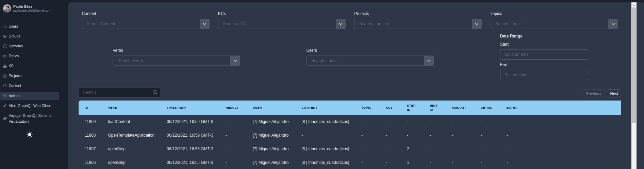Click row ID 11807
The height and width of the screenshot is (169, 644).
(90, 149)
